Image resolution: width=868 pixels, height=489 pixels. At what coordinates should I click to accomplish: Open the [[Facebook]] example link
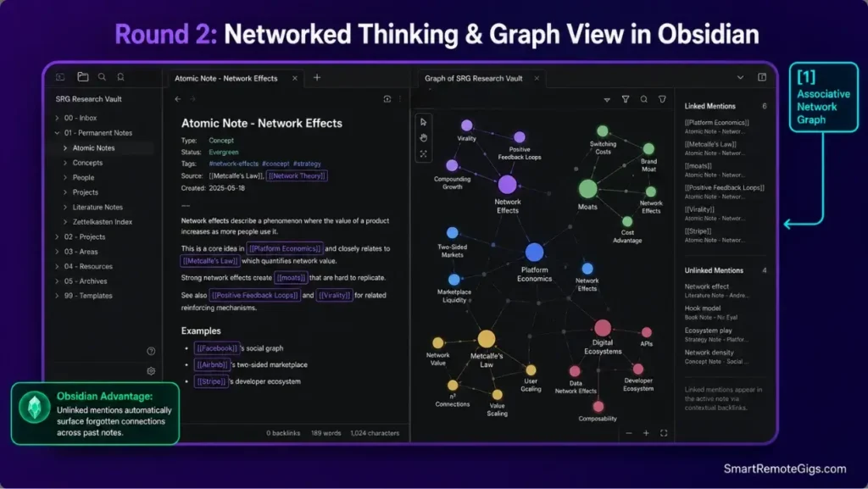[217, 348]
